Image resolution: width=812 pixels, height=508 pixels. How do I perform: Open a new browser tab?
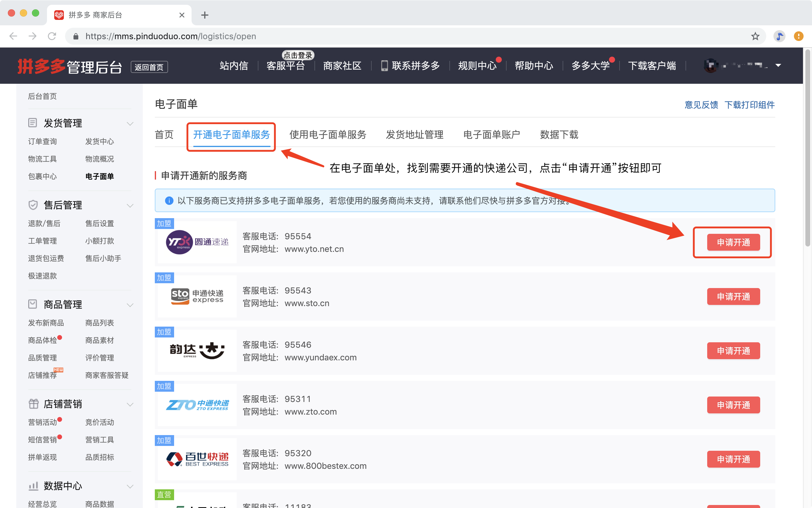(x=205, y=15)
